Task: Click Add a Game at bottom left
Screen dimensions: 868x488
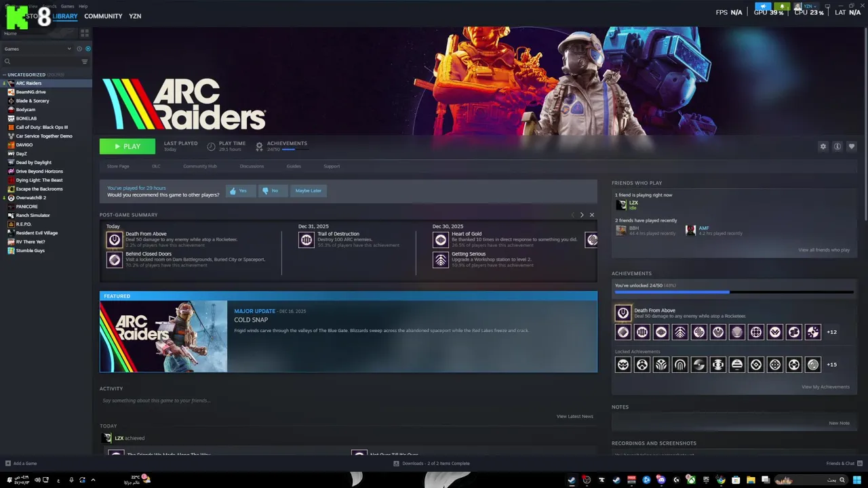Action: coord(21,464)
